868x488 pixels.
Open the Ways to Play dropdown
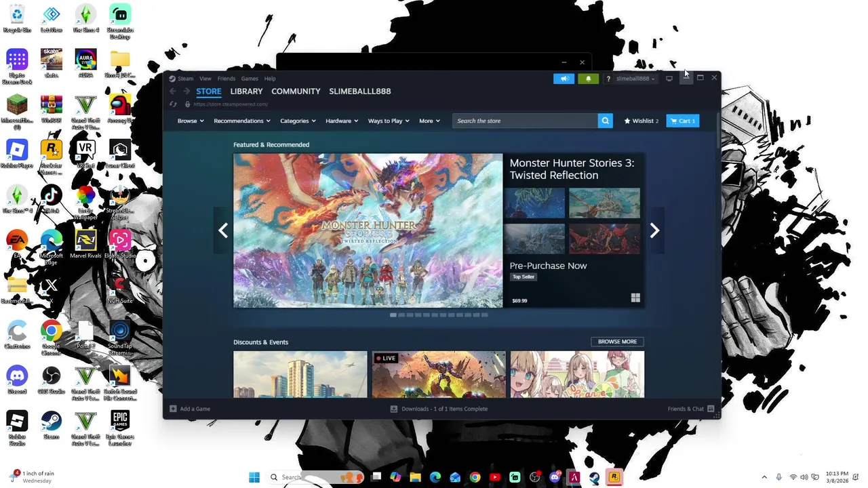(389, 121)
